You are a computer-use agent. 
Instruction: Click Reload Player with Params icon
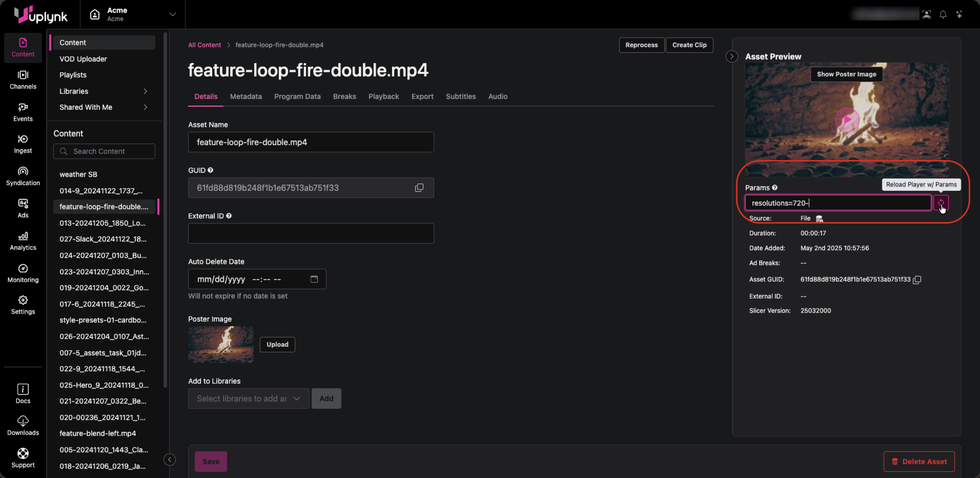(941, 203)
